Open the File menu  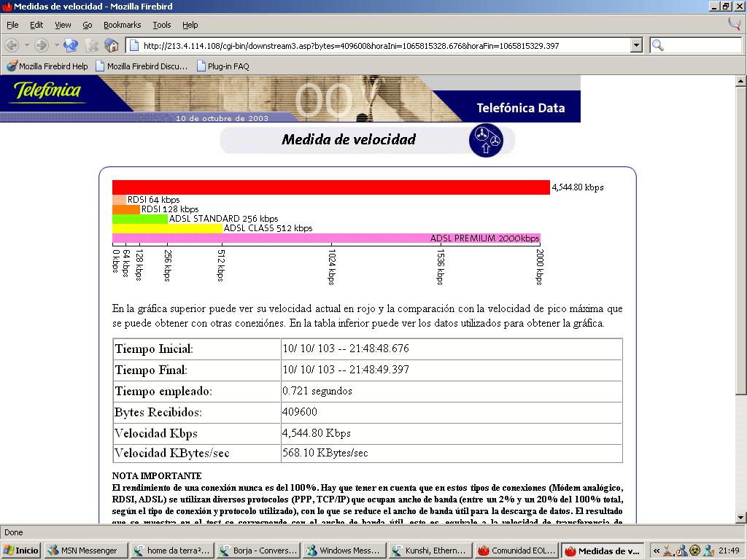coord(12,25)
